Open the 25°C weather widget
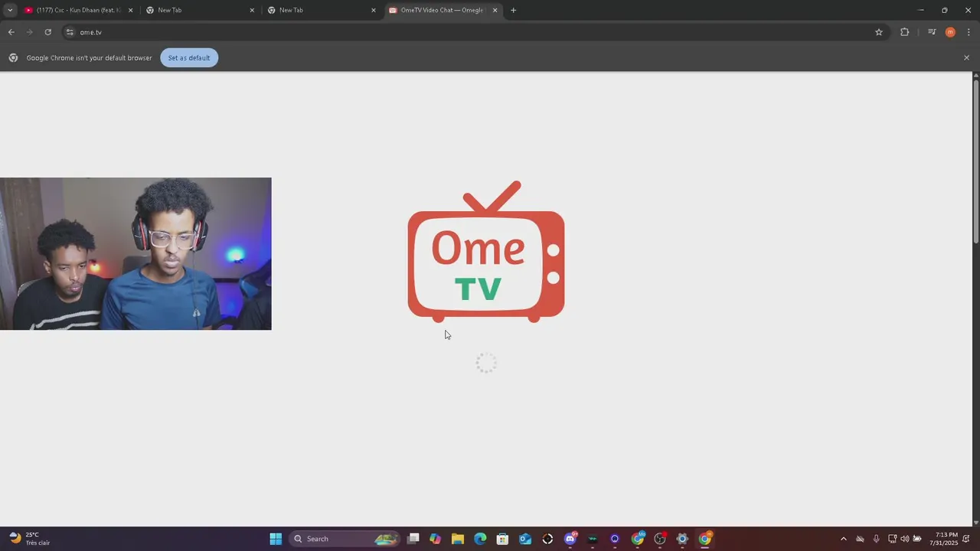Viewport: 980px width, 551px height. (x=31, y=539)
